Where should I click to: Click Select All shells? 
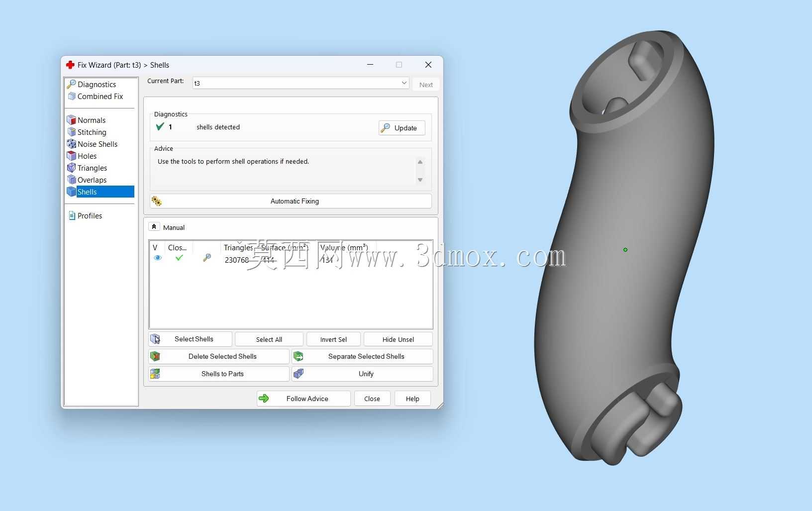pos(269,339)
